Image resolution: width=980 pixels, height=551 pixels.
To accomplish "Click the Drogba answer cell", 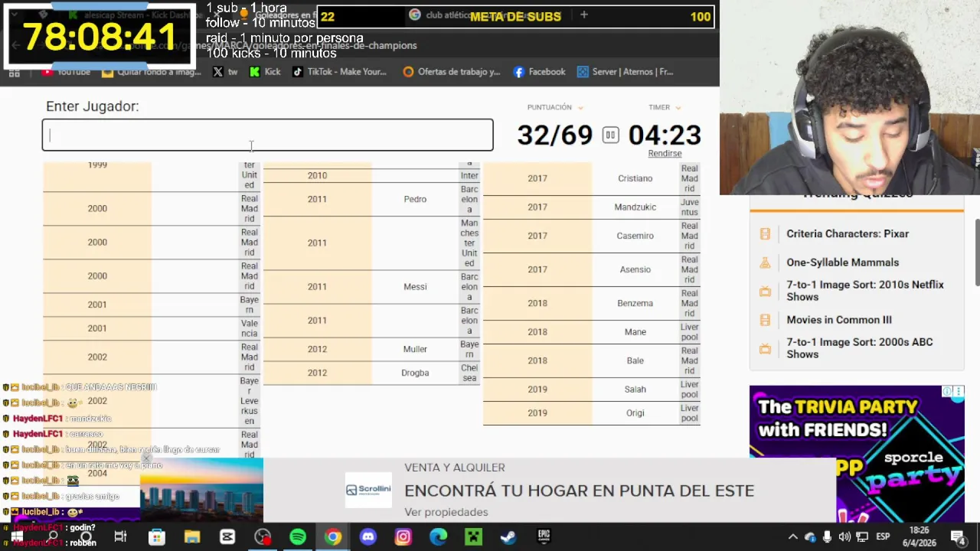I will click(x=415, y=373).
